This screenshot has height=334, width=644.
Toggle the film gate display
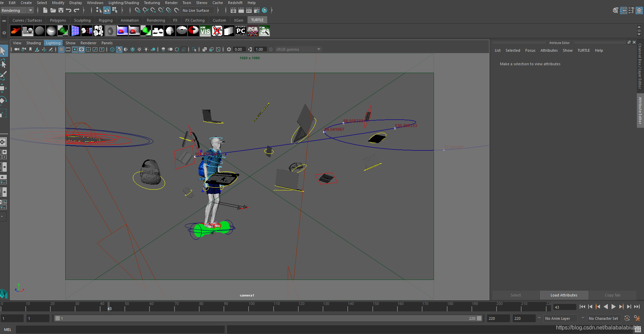[68, 49]
